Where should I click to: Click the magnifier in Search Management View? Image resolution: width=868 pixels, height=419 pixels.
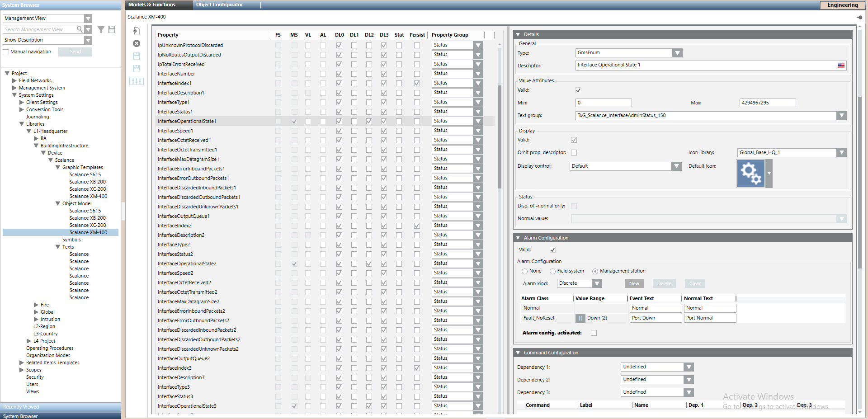pos(80,29)
